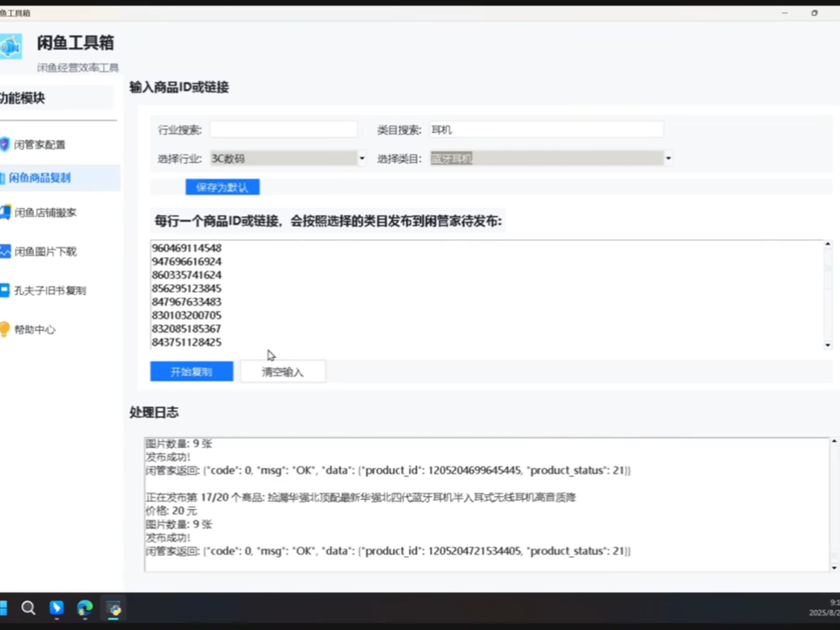
Task: Click the 帮助中心 lightbulb icon
Action: coord(4,329)
